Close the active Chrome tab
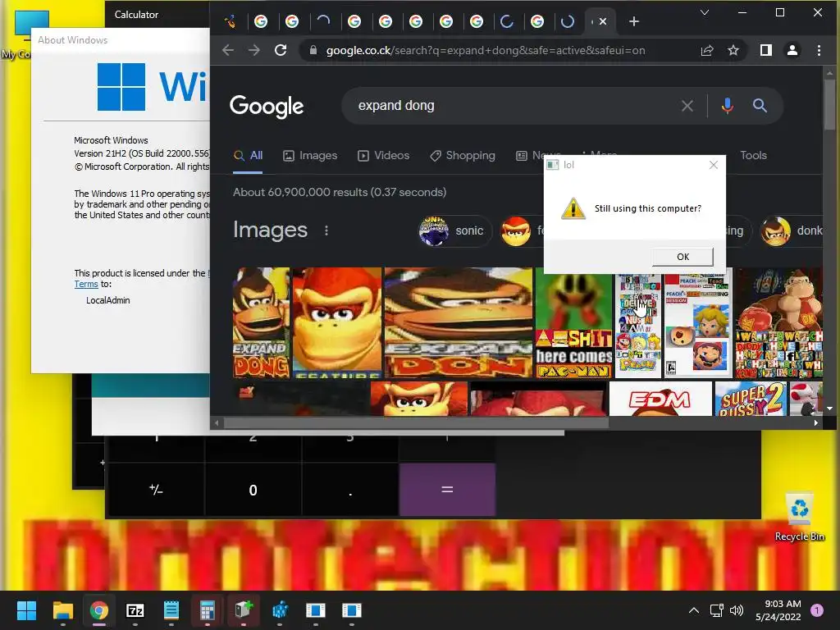 (603, 21)
